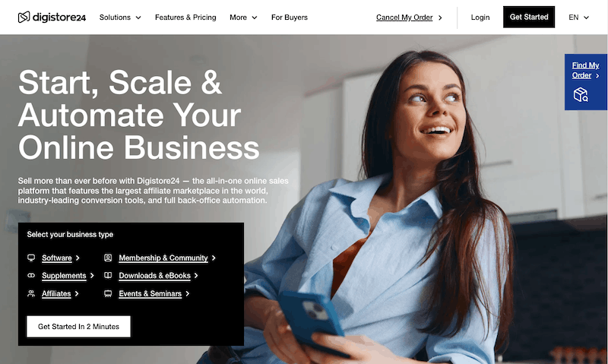The height and width of the screenshot is (364, 608).
Task: Click the Login link
Action: tap(480, 17)
